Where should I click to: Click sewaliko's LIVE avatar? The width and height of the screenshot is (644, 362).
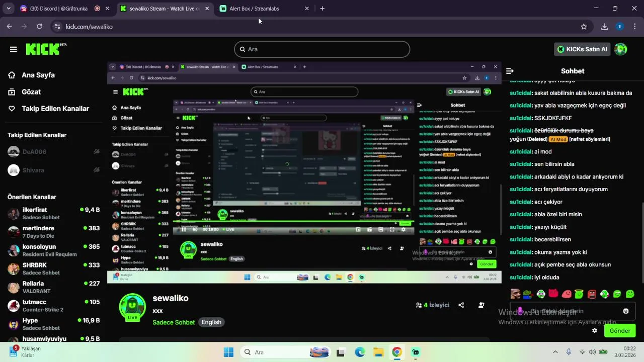point(132,307)
